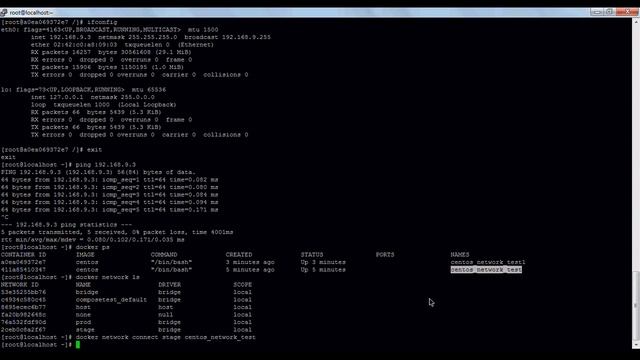Image resolution: width=640 pixels, height=360 pixels.
Task: Click the scrollbar down arrow
Action: (636, 345)
